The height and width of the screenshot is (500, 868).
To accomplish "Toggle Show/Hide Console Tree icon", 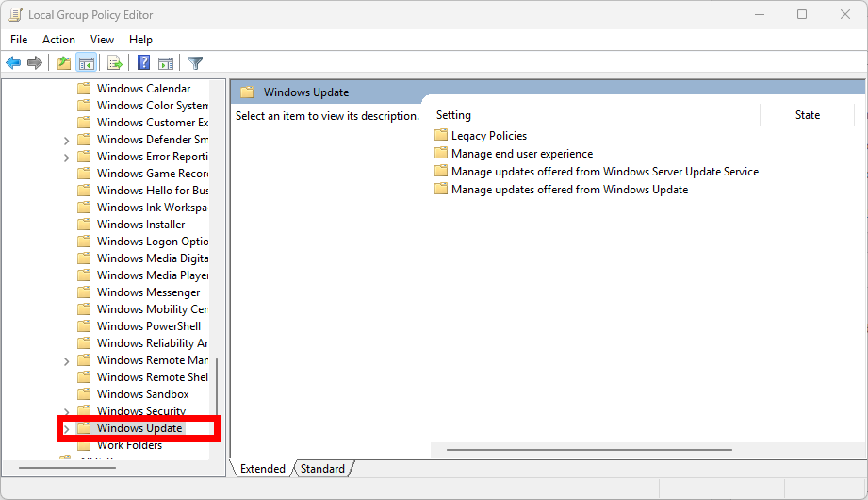I will pos(86,63).
